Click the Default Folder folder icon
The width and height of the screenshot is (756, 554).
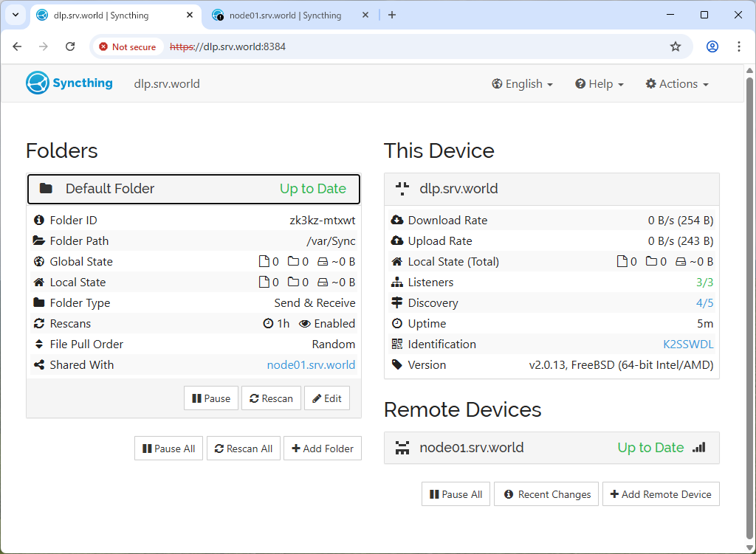[x=46, y=188]
